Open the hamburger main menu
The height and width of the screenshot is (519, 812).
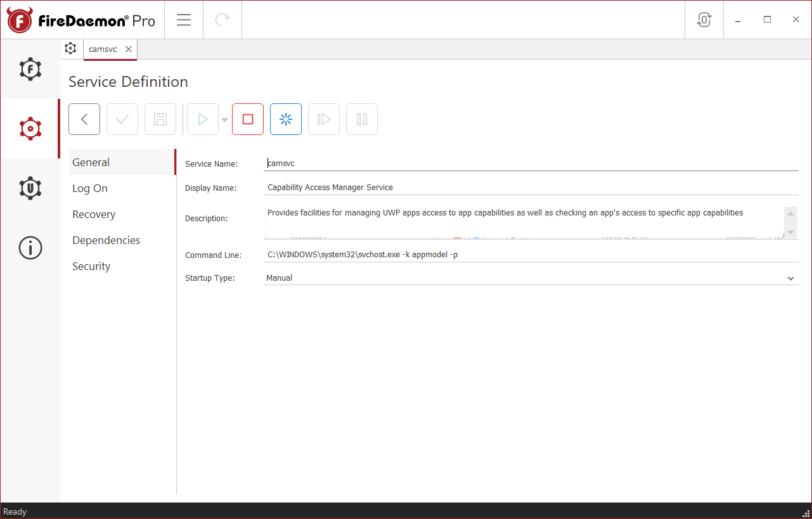click(184, 20)
